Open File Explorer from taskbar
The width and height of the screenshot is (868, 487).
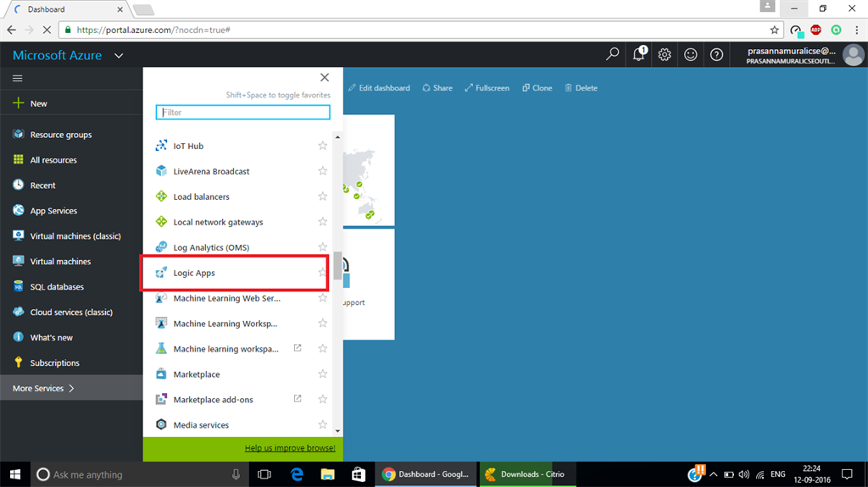[x=328, y=474]
